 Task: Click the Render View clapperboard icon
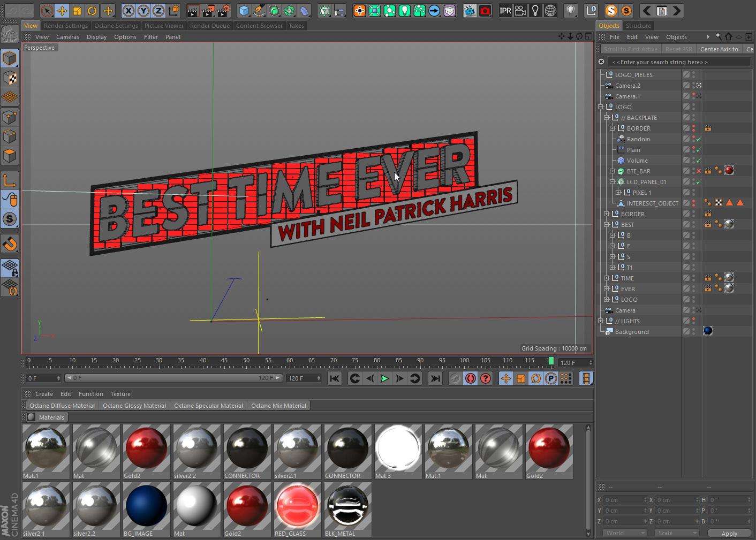point(193,11)
